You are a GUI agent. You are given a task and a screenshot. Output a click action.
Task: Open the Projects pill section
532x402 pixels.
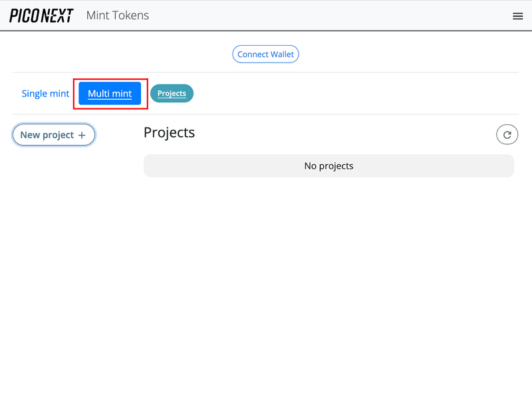pos(172,94)
